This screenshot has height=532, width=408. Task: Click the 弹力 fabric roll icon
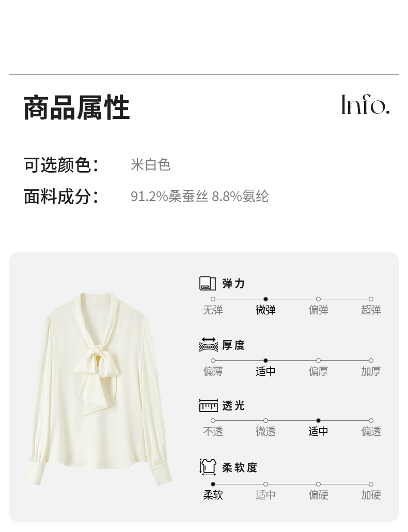(208, 284)
